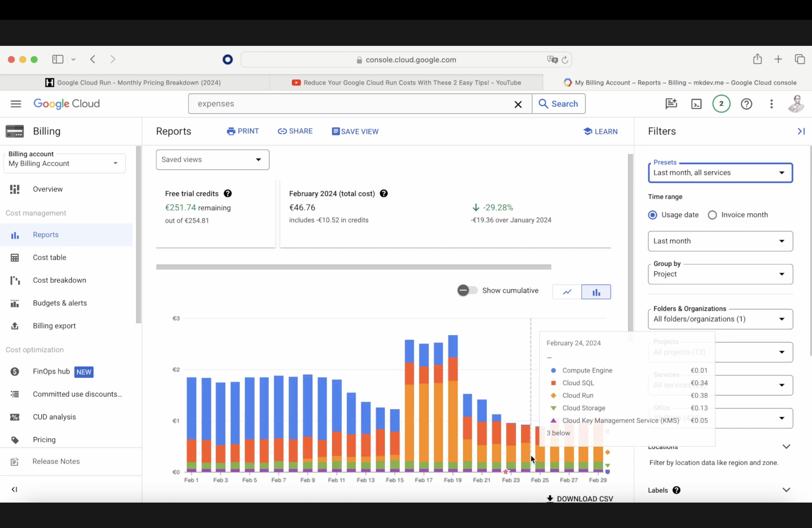The height and width of the screenshot is (528, 812).
Task: Click the PRINT button
Action: tap(243, 131)
